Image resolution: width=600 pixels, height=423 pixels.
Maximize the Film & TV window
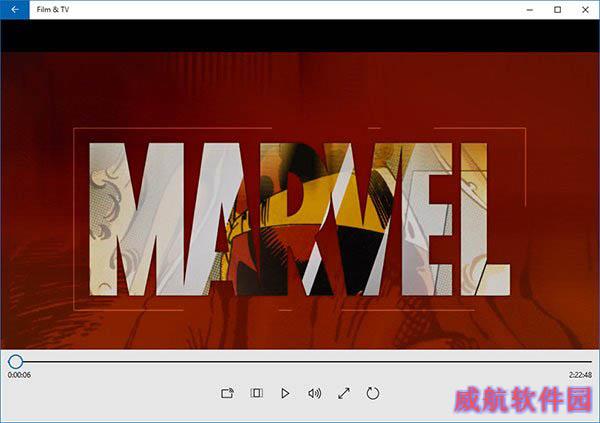pos(558,10)
